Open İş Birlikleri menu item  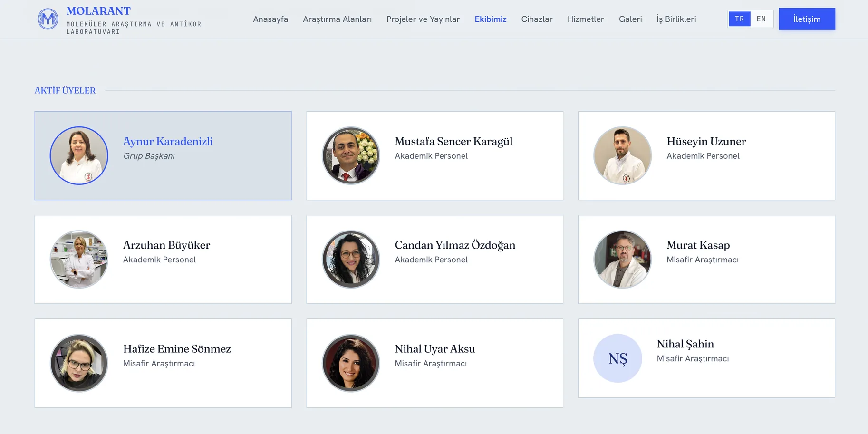click(x=676, y=19)
